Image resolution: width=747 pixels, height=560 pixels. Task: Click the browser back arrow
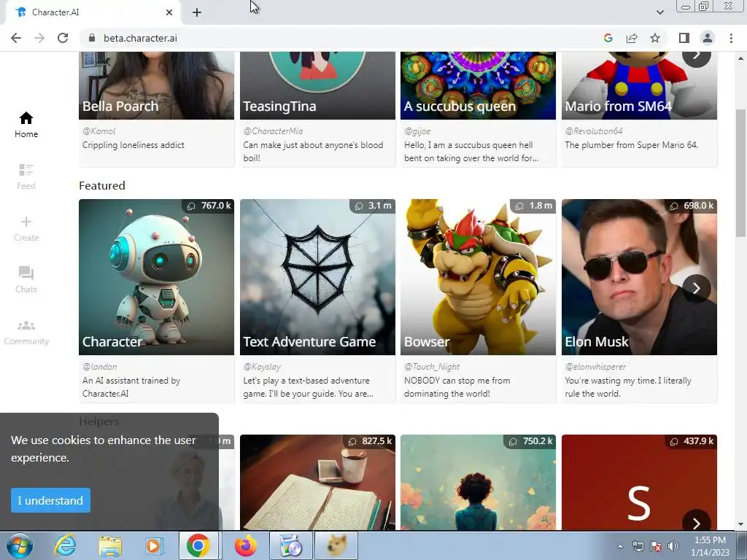click(16, 38)
